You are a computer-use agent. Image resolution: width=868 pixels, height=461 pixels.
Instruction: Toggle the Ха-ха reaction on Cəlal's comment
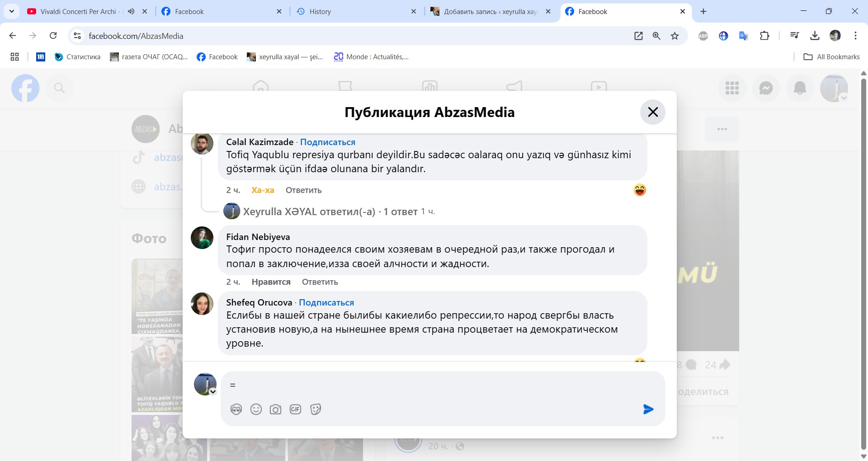click(263, 190)
